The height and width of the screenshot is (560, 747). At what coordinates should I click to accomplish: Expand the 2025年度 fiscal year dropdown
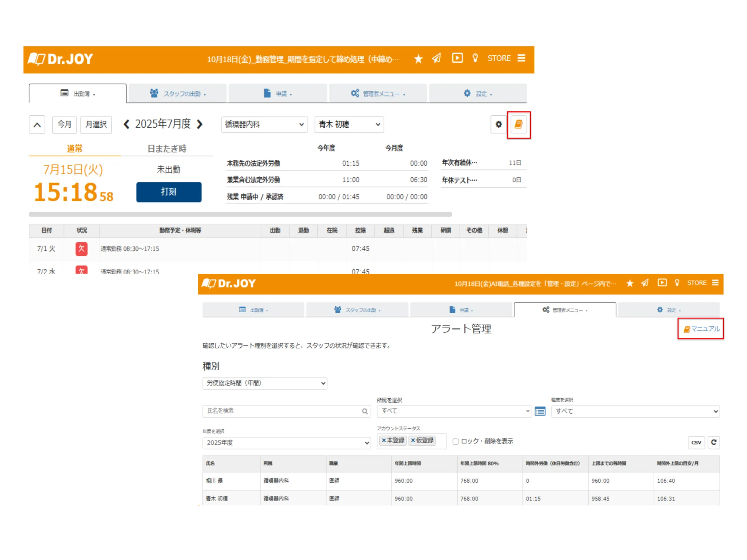[x=286, y=443]
